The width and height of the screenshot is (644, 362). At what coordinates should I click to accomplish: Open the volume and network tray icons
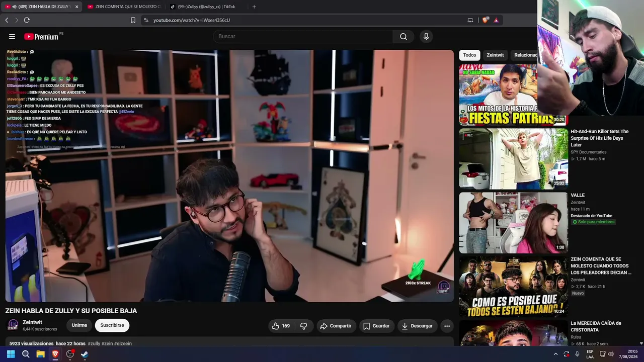(x=606, y=354)
